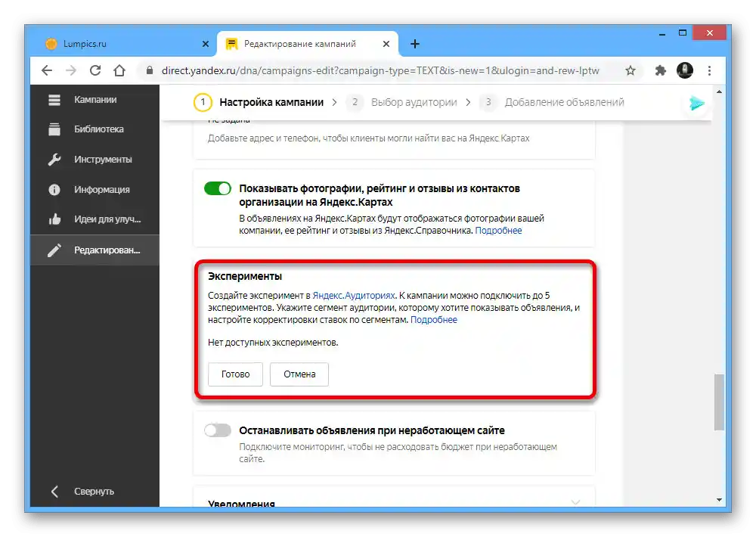Collapse sidebar with the Свернуть arrow icon
Viewport: 756px width, 537px height.
pyautogui.click(x=54, y=492)
